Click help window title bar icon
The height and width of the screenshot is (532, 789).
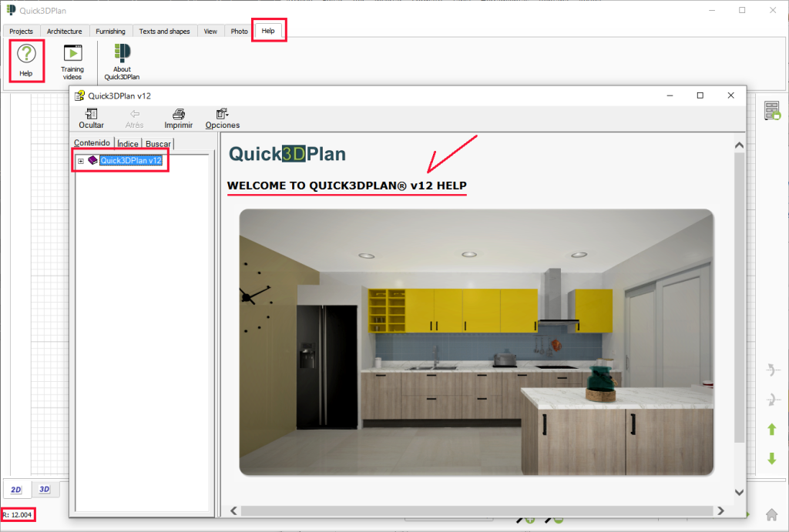click(x=79, y=95)
